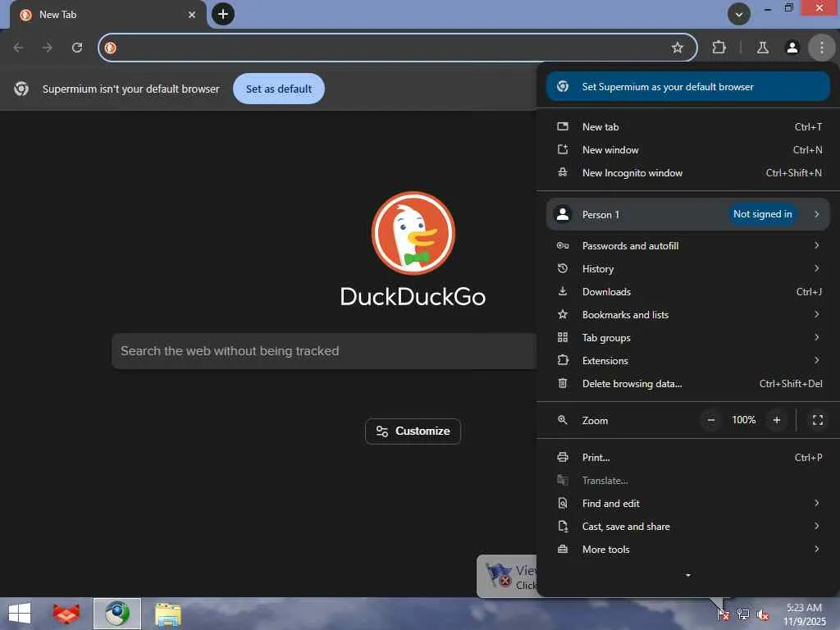The image size is (840, 630).
Task: Open the Extensions puzzle icon in toolbar
Action: (719, 48)
